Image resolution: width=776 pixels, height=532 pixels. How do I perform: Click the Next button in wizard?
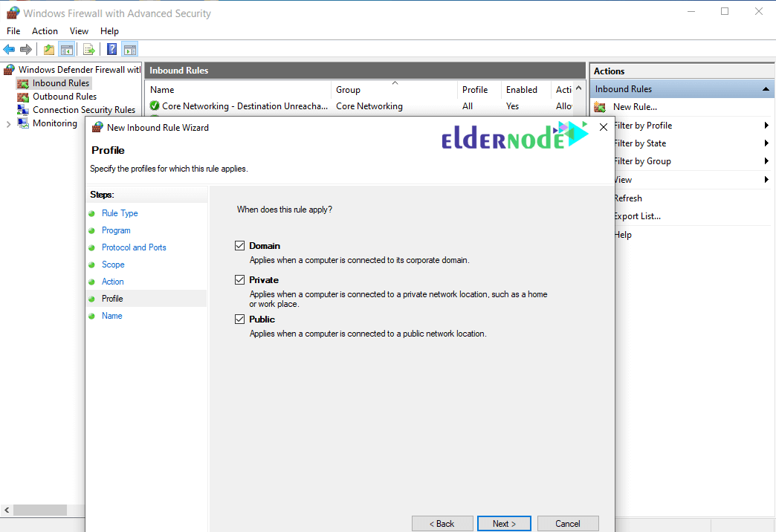[504, 524]
